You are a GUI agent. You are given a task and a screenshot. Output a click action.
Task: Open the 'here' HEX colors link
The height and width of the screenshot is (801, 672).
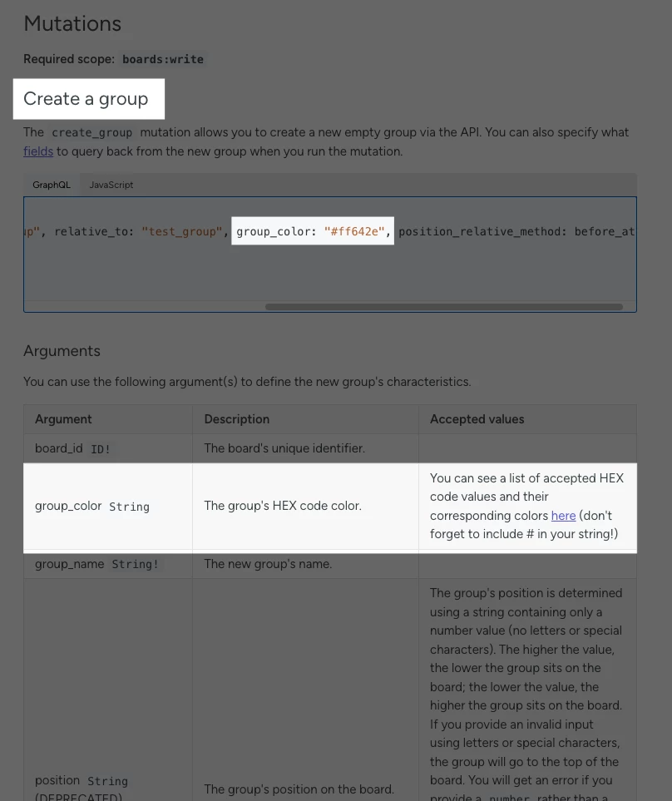[x=563, y=516]
